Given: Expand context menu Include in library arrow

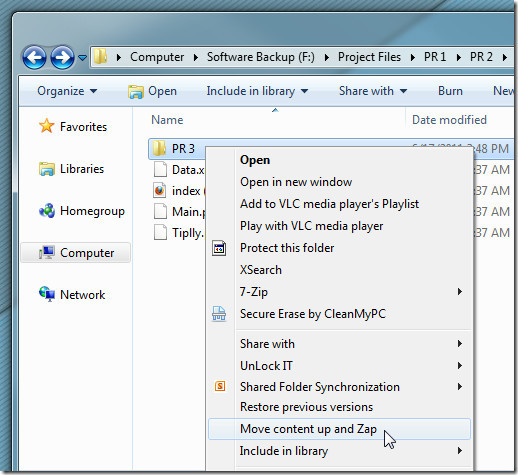Looking at the screenshot, I should point(460,451).
